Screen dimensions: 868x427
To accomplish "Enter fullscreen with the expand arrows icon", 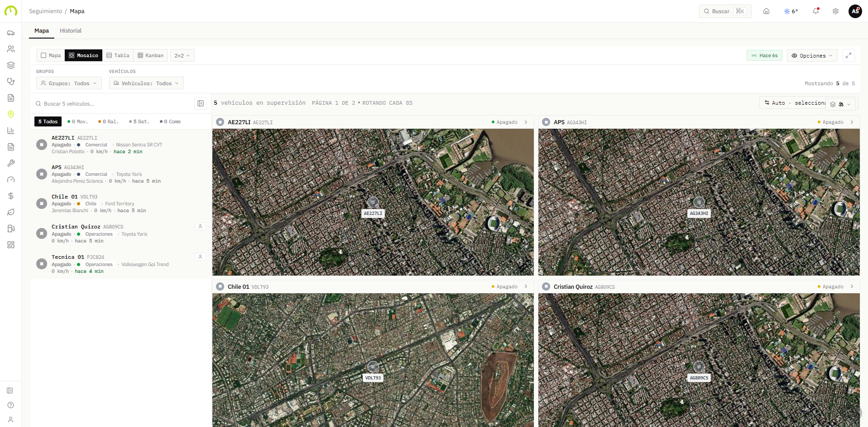I will point(849,55).
